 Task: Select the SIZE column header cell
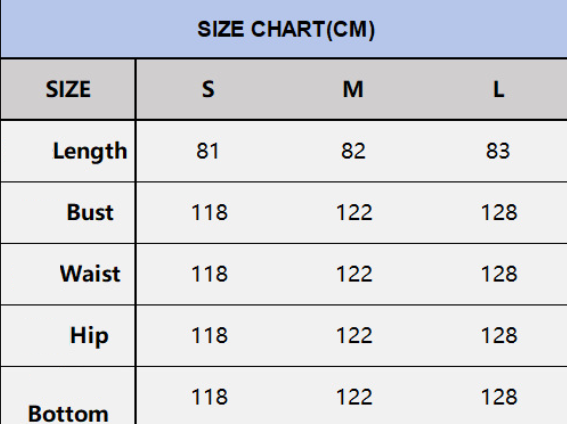(x=68, y=89)
